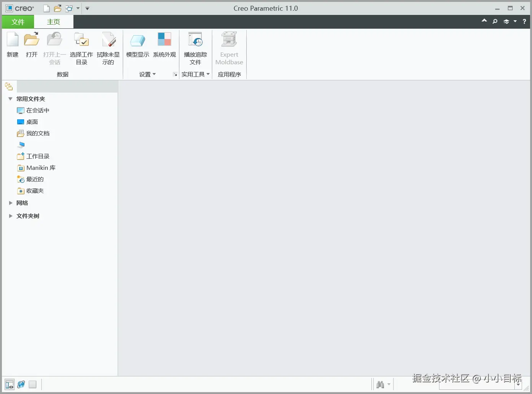This screenshot has height=394, width=532.
Task: Open dropdown arrow next to graduation cap
Action: tap(515, 21)
